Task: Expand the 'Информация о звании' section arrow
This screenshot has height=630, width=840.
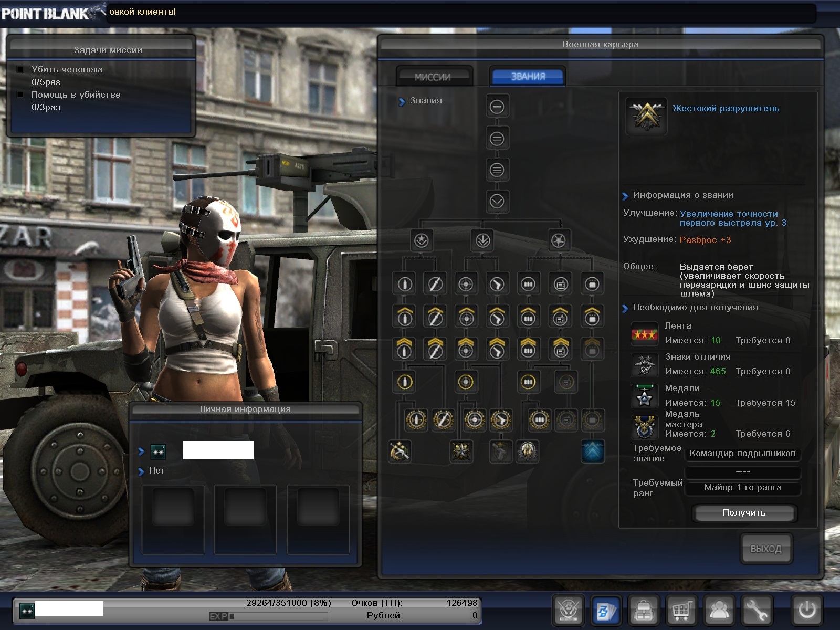Action: pos(625,196)
